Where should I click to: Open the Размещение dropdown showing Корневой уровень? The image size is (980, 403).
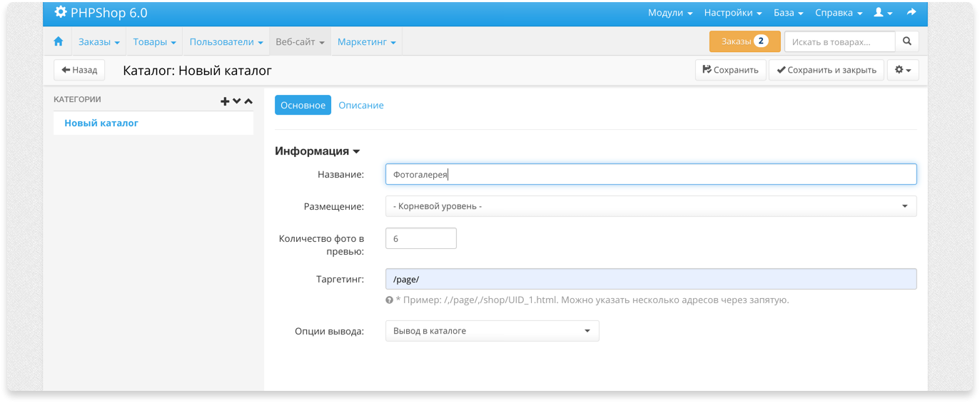click(x=651, y=206)
